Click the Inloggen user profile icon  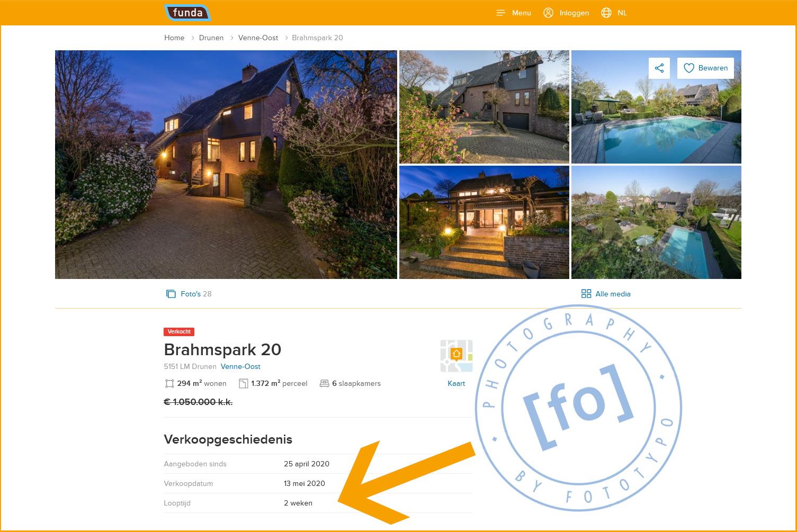pyautogui.click(x=549, y=13)
